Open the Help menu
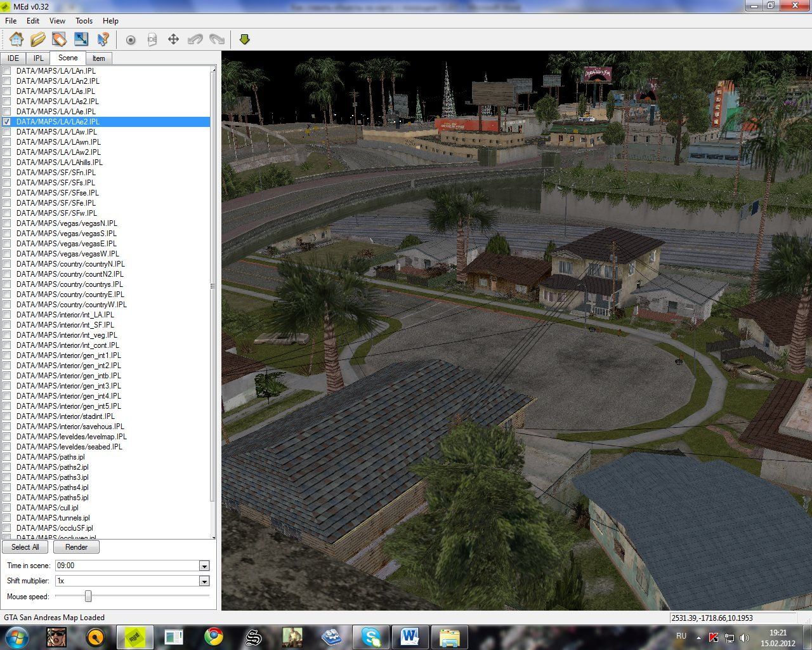The width and height of the screenshot is (812, 650). (110, 21)
